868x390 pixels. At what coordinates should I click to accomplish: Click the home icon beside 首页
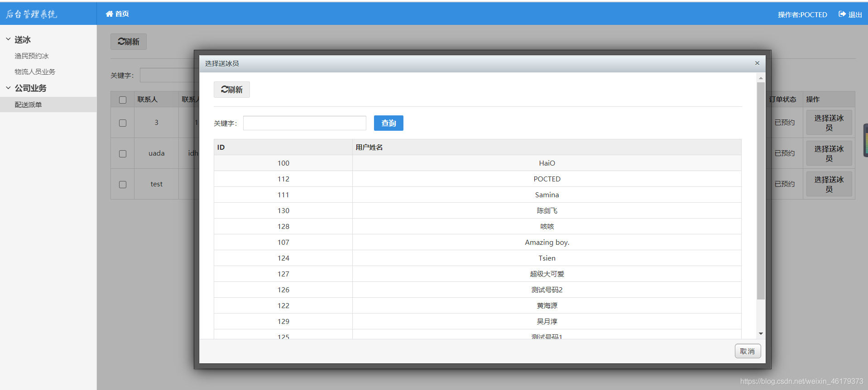coord(109,14)
